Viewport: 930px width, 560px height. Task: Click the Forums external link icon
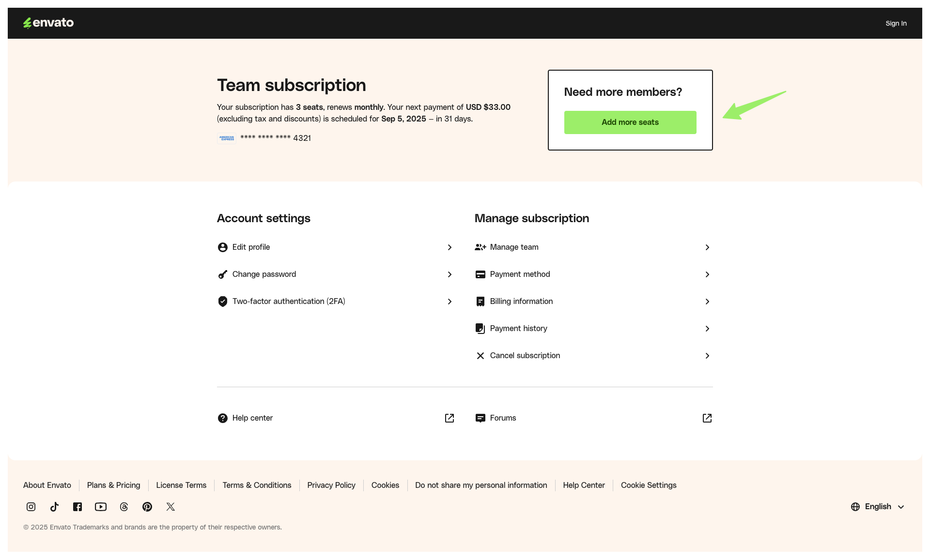click(x=707, y=418)
